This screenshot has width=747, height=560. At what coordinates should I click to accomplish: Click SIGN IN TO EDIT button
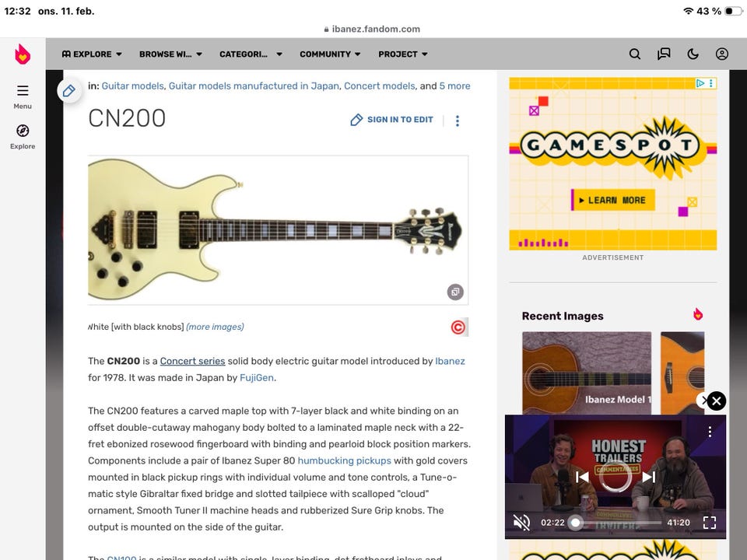click(x=392, y=120)
